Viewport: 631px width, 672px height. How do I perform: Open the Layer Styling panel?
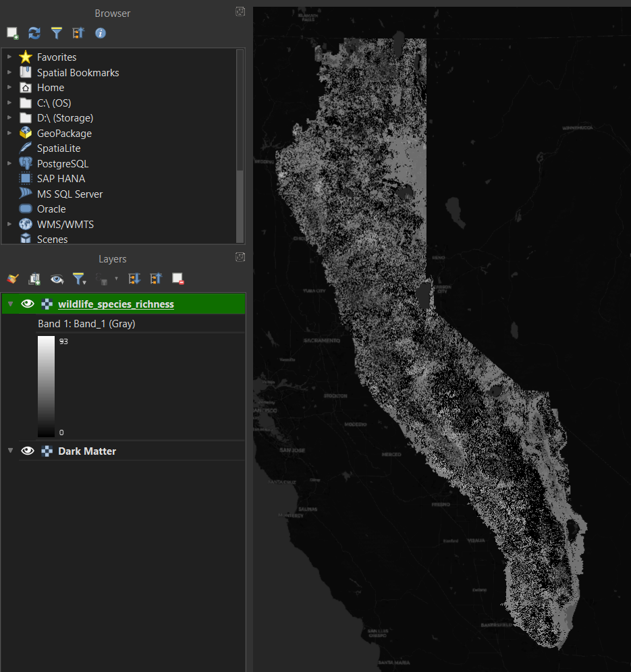[11, 278]
